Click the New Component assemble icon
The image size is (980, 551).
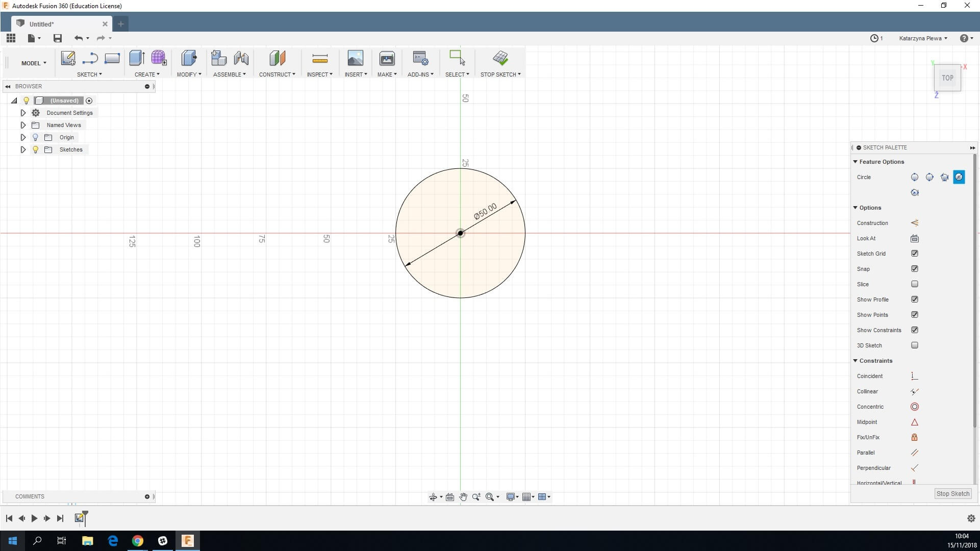(x=219, y=58)
